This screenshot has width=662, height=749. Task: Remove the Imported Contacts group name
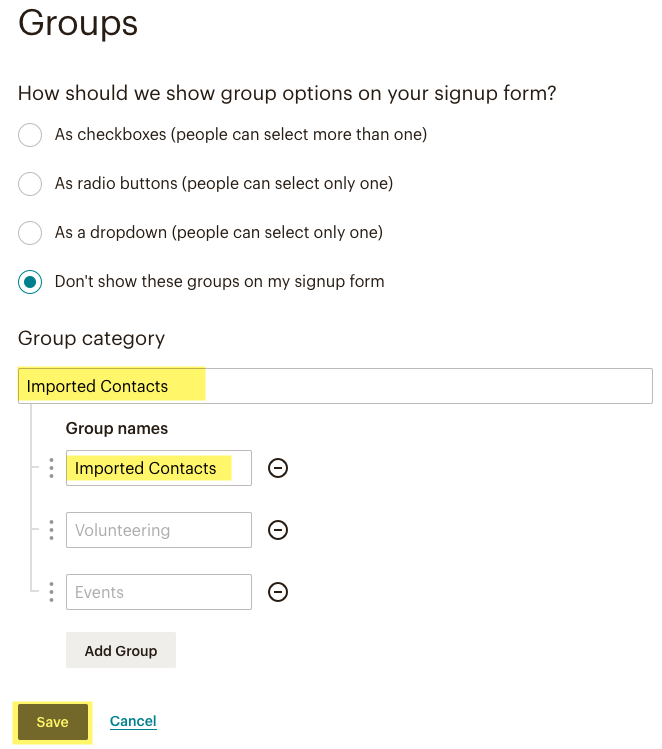click(278, 468)
